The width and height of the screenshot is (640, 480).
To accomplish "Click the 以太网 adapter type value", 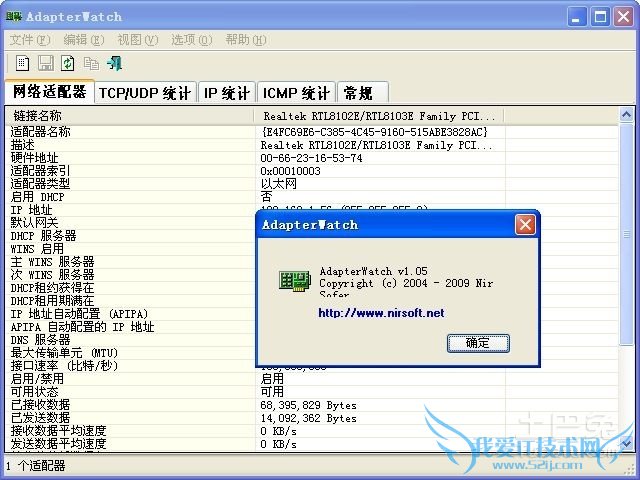I will click(x=278, y=184).
